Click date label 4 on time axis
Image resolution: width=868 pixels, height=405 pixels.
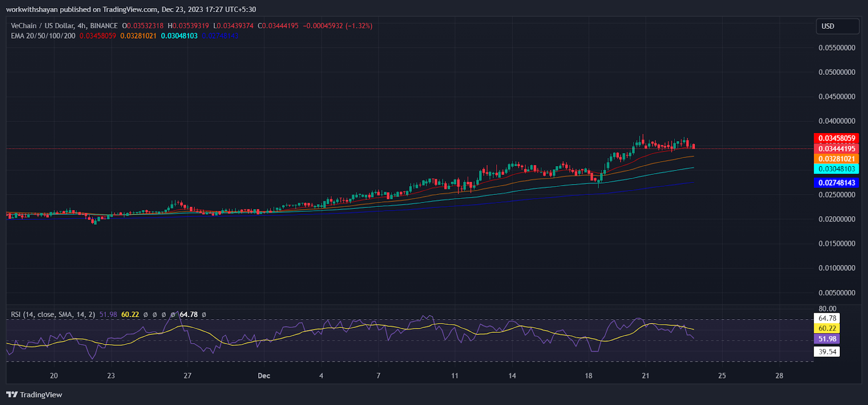321,376
